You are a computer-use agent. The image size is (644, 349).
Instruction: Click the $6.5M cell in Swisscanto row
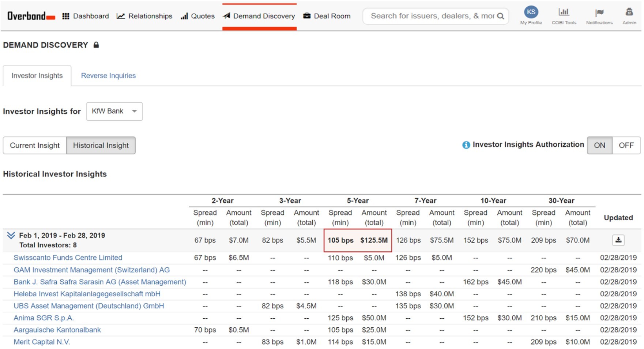[x=239, y=258]
